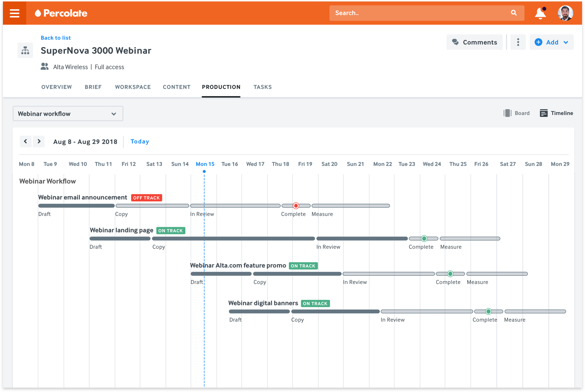Expand the Add dropdown arrow
The width and height of the screenshot is (585, 392).
click(x=566, y=42)
